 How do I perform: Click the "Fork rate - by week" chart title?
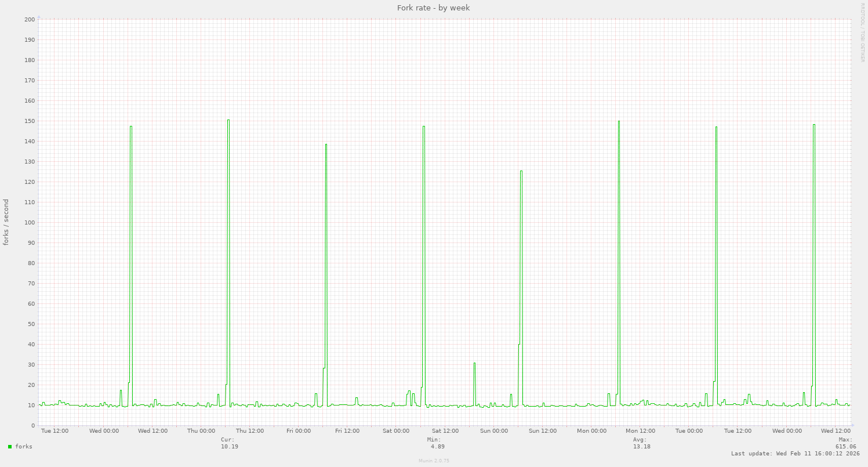coord(433,8)
